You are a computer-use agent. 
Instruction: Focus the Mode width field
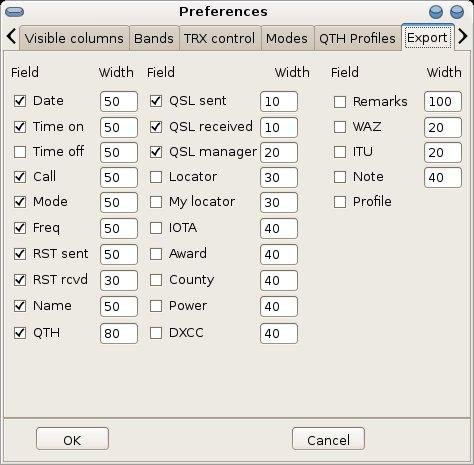point(119,202)
